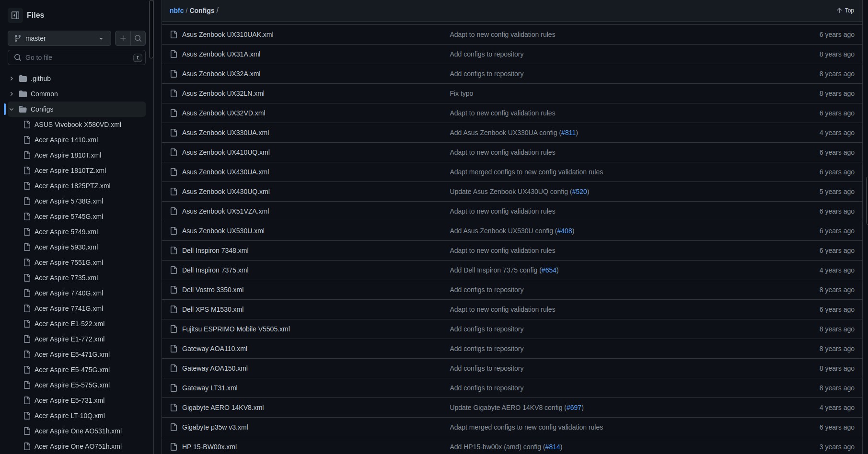Open Acer Aspire 7735.xml in tree
The width and height of the screenshot is (868, 454).
pyautogui.click(x=66, y=278)
